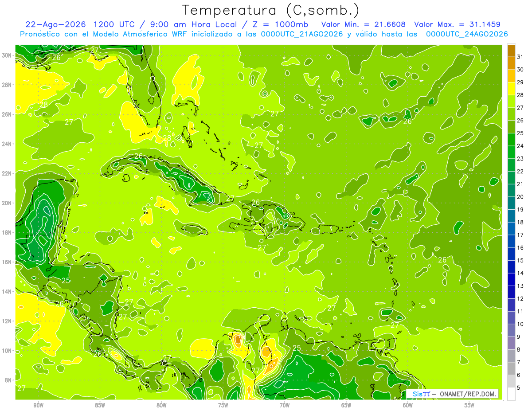Click 'Valor Min. = 21.6608' value
This screenshot has height=411, width=532.
point(364,24)
